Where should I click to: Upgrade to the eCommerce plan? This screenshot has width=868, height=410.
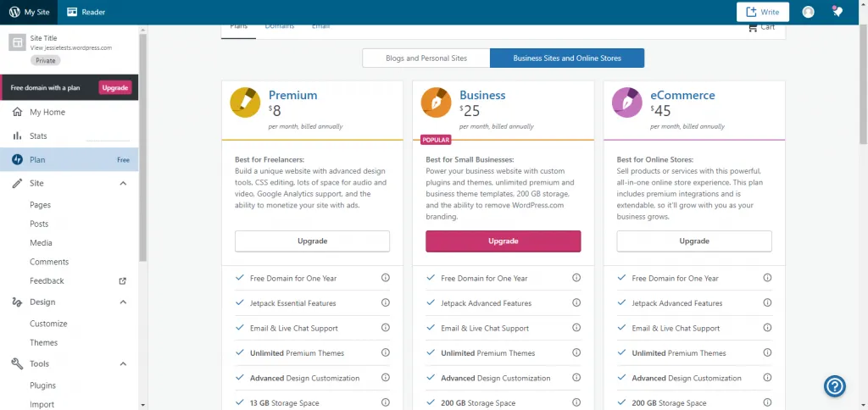[694, 241]
